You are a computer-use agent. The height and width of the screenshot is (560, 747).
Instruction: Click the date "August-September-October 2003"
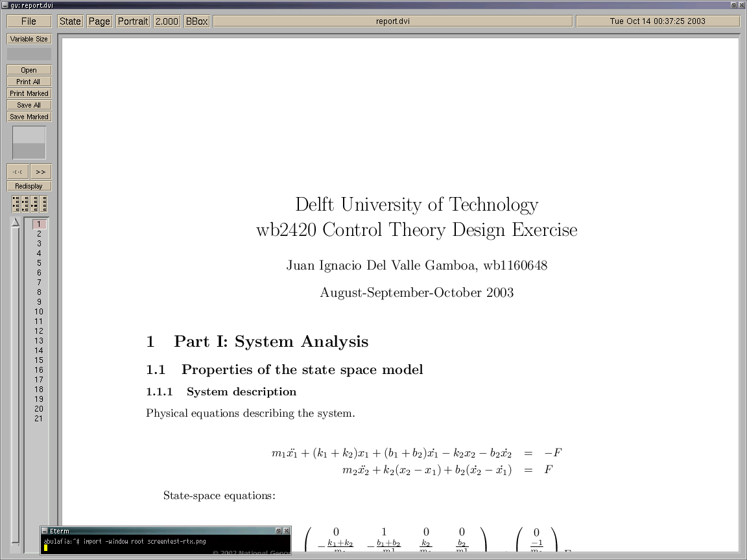(x=417, y=292)
